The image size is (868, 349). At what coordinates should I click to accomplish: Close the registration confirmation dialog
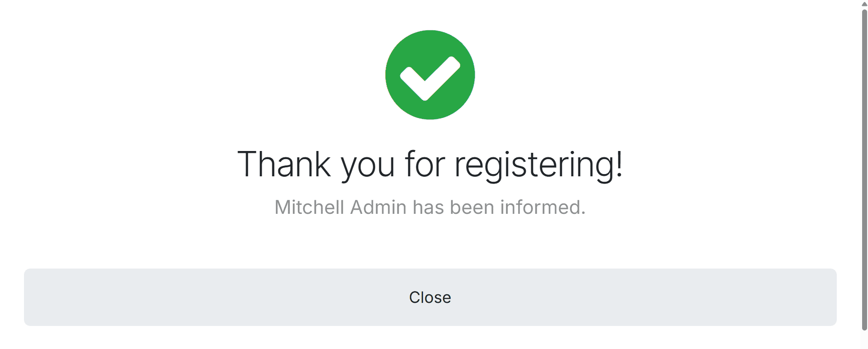click(430, 297)
